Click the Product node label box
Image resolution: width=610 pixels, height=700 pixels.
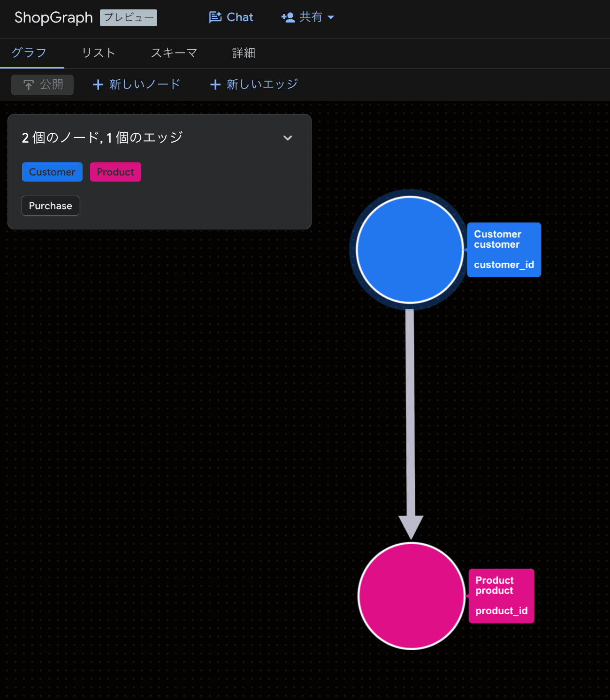click(501, 596)
